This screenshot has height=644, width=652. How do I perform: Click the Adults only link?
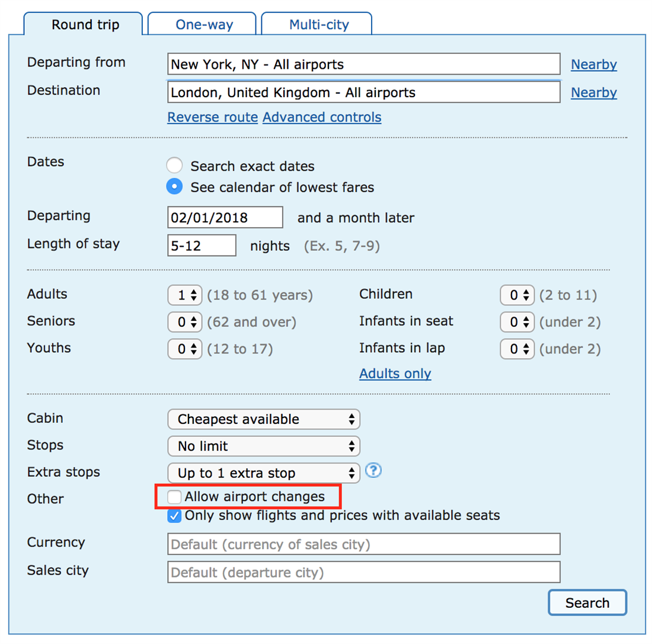coord(395,374)
